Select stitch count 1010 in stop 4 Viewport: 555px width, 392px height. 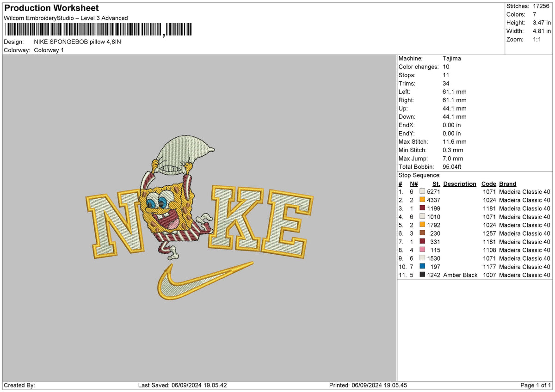(x=434, y=217)
